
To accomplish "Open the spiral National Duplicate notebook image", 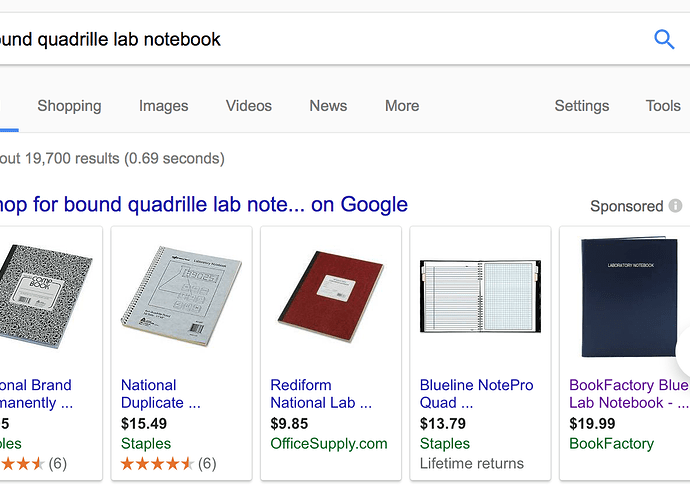I will (181, 296).
